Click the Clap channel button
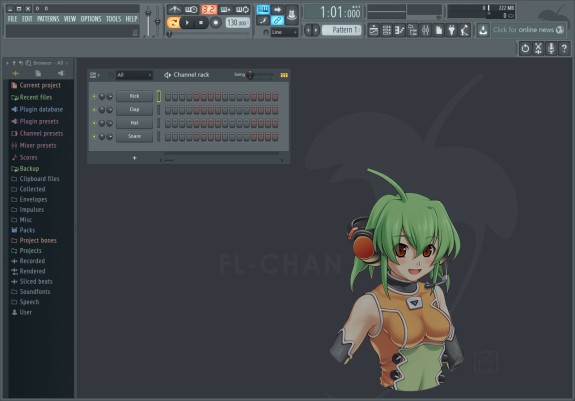Image resolution: width=575 pixels, height=401 pixels. (x=134, y=109)
